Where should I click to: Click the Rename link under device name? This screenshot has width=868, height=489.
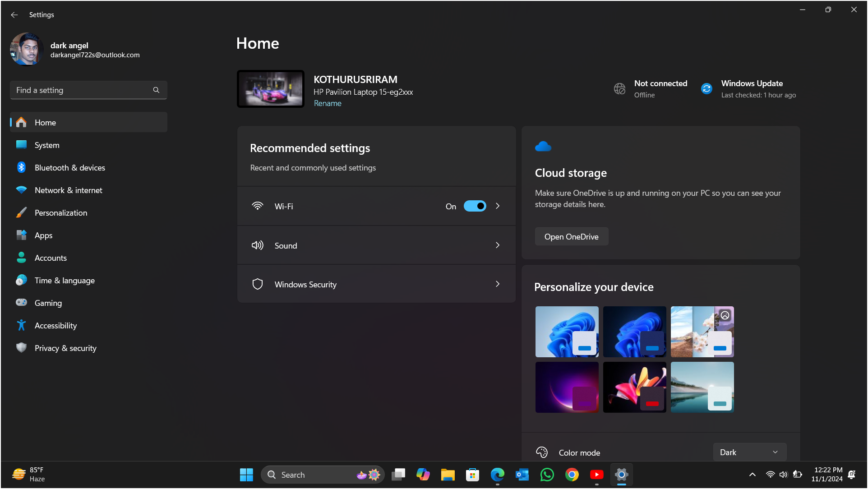click(328, 103)
